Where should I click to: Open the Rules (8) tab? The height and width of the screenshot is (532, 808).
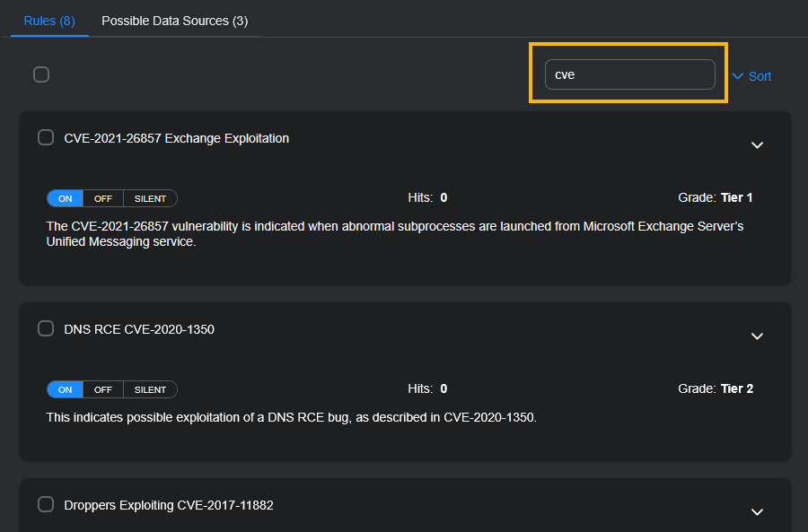(x=49, y=22)
